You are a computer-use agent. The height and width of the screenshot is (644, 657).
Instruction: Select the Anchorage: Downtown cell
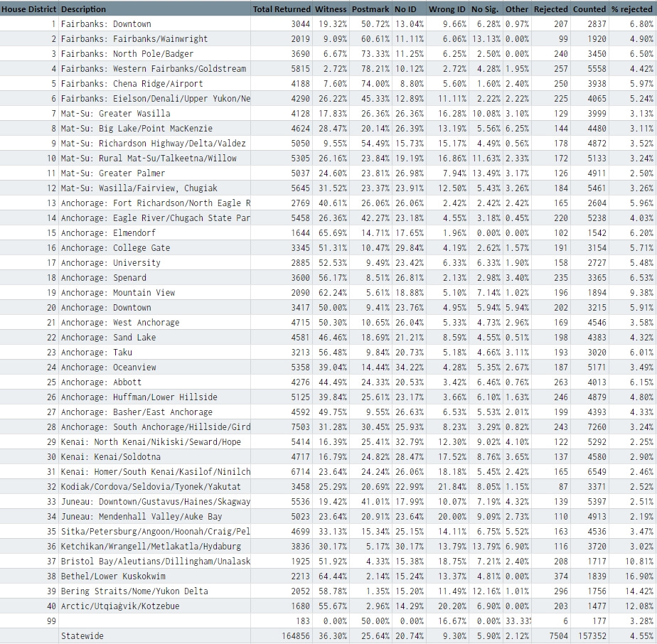point(154,308)
